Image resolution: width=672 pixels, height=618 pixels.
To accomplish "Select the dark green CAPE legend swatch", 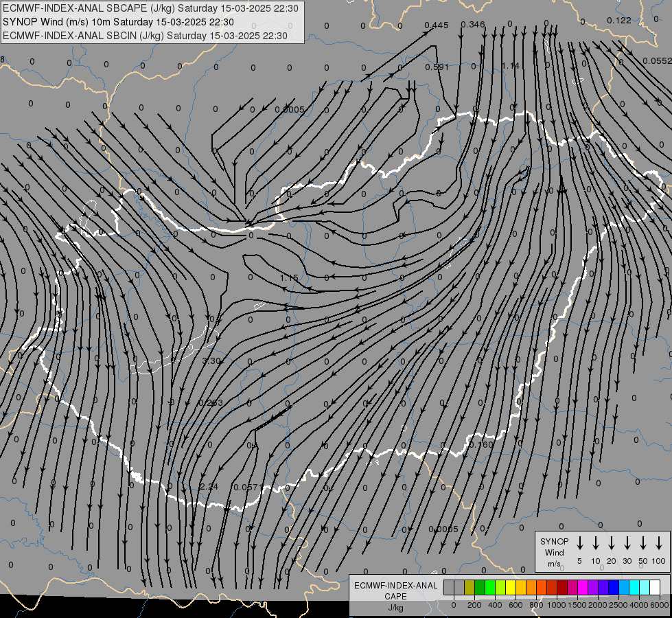I will click(x=480, y=587).
